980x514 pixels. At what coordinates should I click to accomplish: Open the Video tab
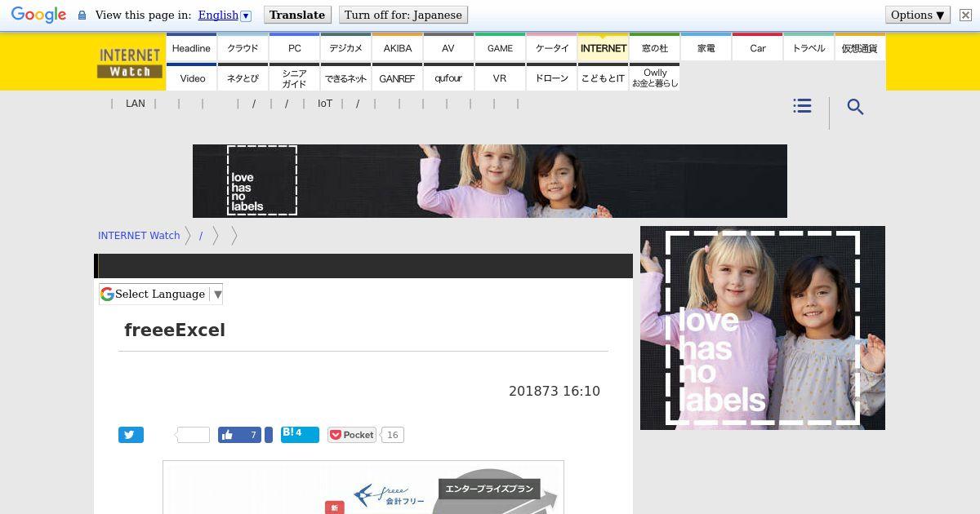coord(191,78)
